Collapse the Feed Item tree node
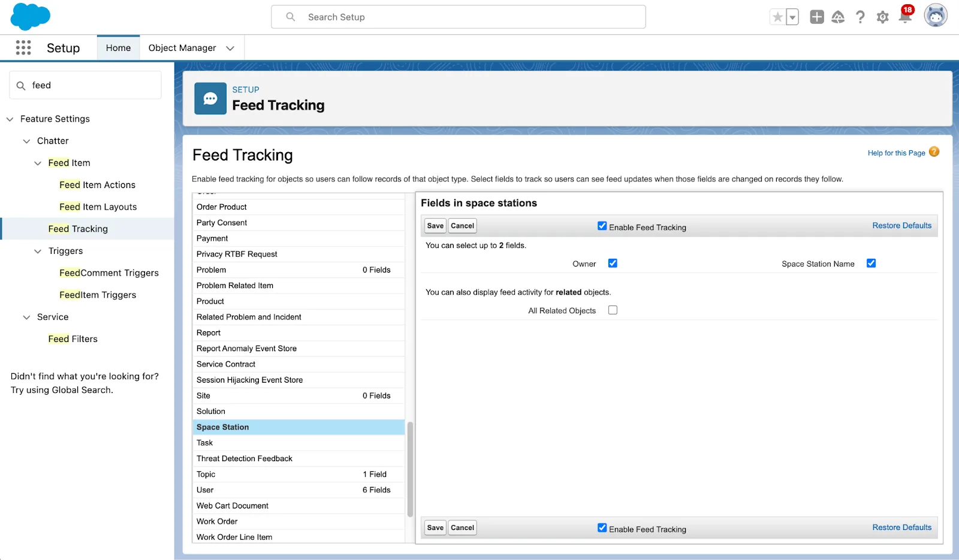 pos(38,164)
